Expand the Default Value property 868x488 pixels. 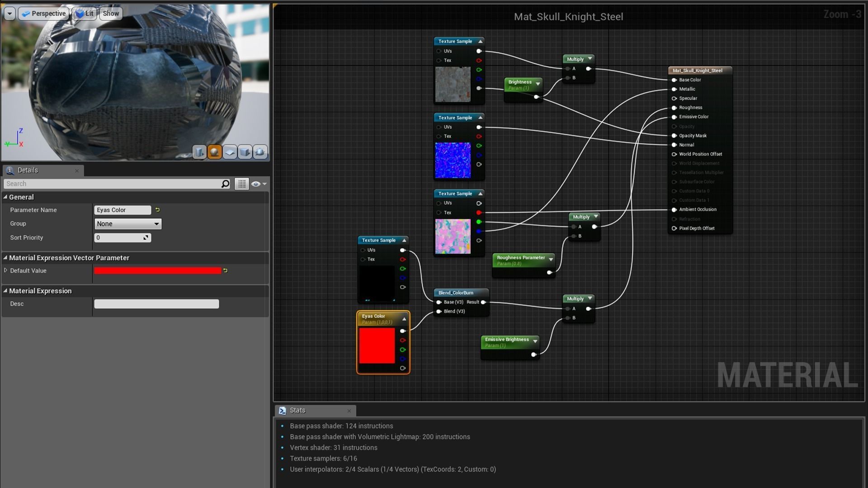pyautogui.click(x=6, y=271)
